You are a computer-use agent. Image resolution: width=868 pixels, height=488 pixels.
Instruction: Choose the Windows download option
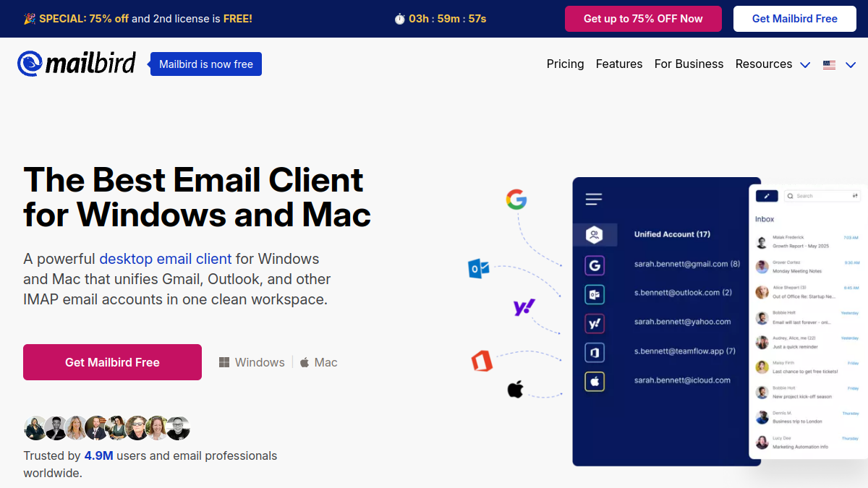(x=252, y=362)
